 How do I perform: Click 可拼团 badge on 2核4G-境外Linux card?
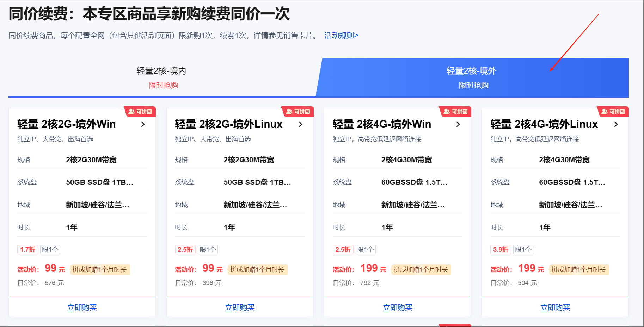[x=613, y=112]
